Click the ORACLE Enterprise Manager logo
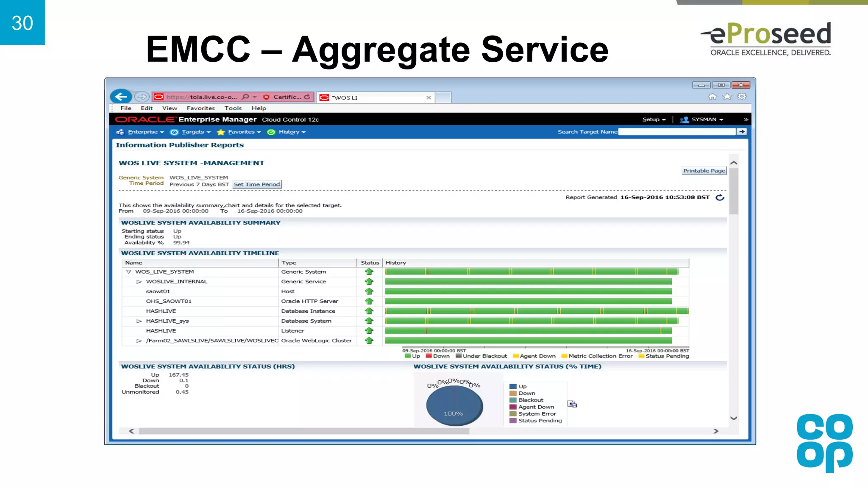This screenshot has width=868, height=488. tap(186, 119)
